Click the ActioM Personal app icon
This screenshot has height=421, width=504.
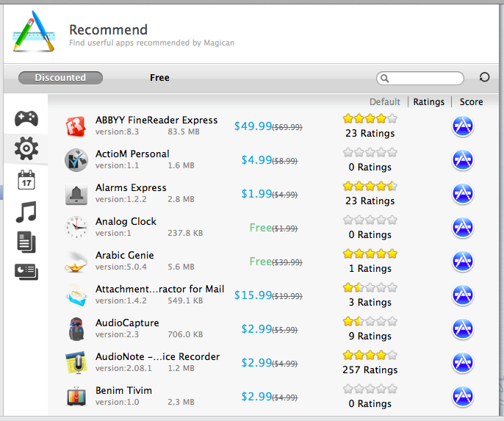[x=76, y=160]
